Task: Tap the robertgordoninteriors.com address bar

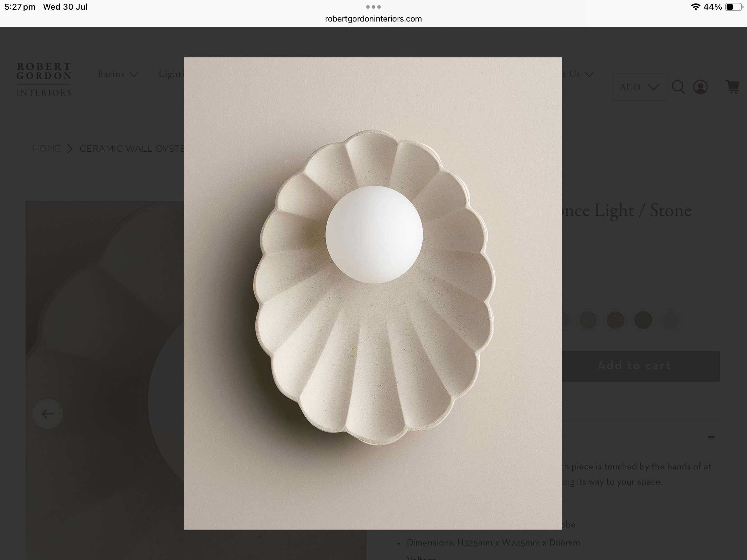Action: click(373, 19)
